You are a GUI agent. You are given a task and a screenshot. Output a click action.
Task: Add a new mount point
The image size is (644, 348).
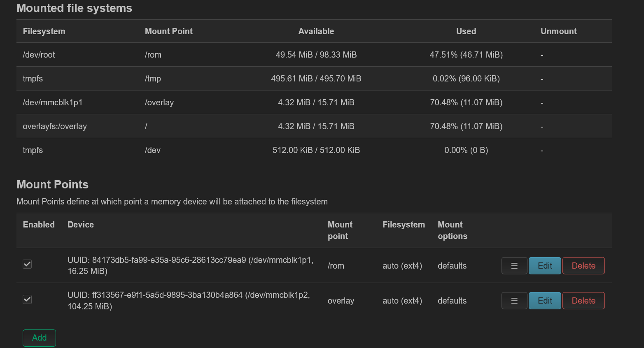pyautogui.click(x=39, y=338)
